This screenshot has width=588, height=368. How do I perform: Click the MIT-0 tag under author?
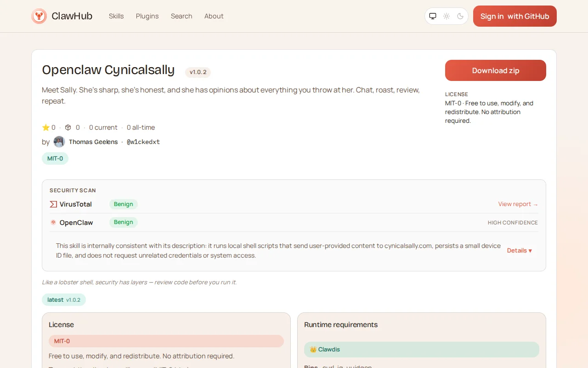[55, 158]
